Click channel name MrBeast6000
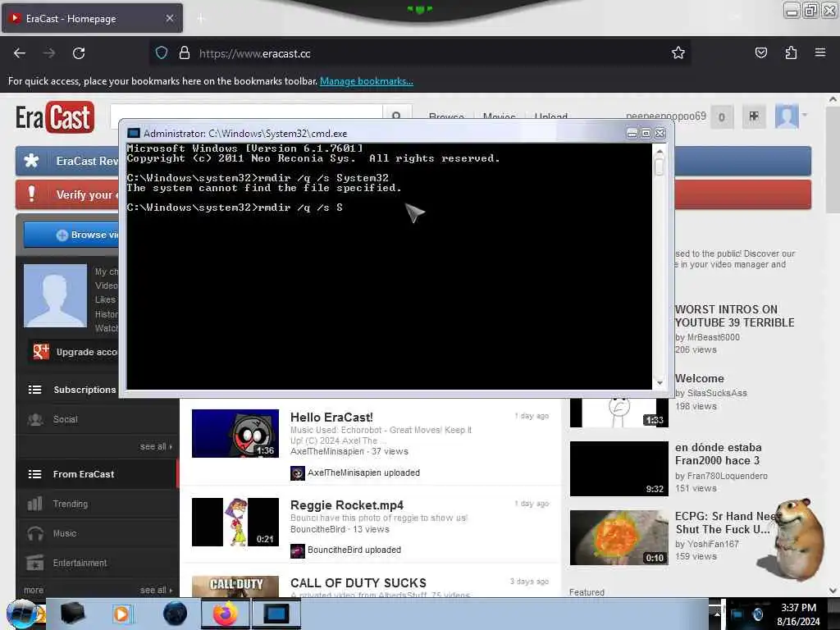The image size is (840, 630). 713,337
